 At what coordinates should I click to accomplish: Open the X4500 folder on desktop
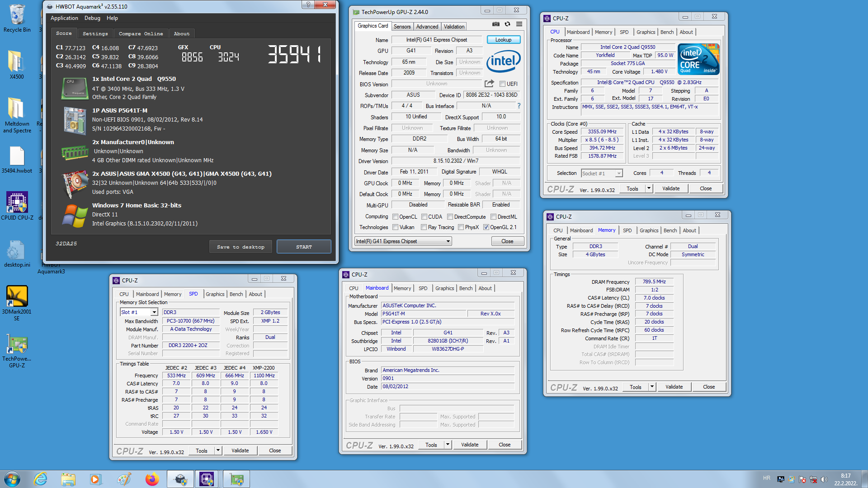(17, 64)
